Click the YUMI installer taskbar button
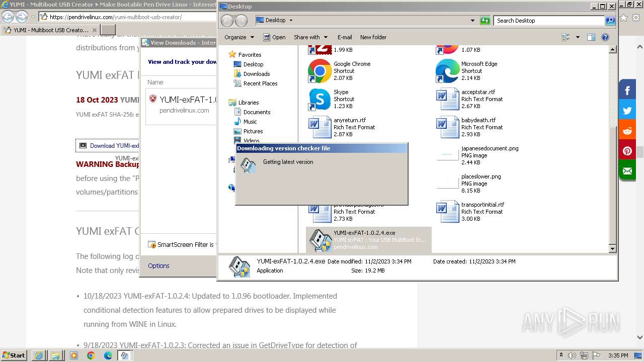The width and height of the screenshot is (644, 362). (x=125, y=355)
